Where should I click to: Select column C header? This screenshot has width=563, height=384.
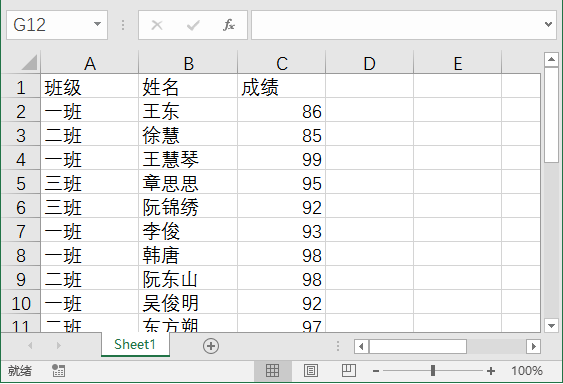point(282,63)
